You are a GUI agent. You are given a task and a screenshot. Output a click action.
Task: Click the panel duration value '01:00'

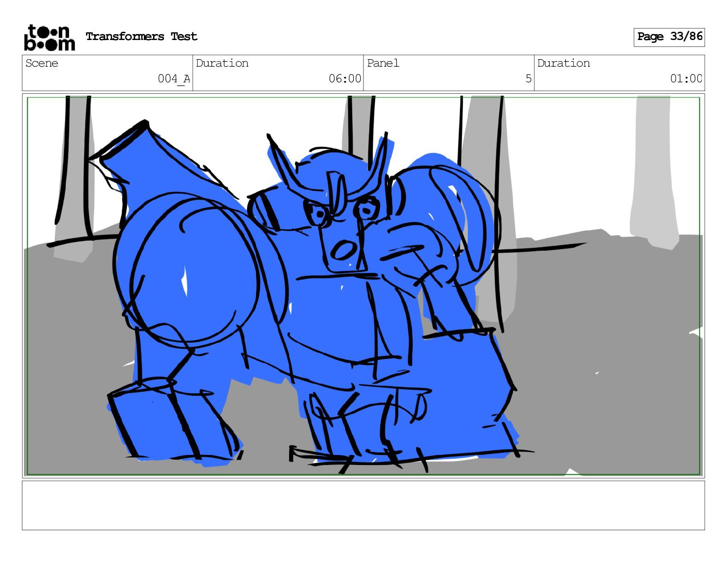(x=686, y=79)
